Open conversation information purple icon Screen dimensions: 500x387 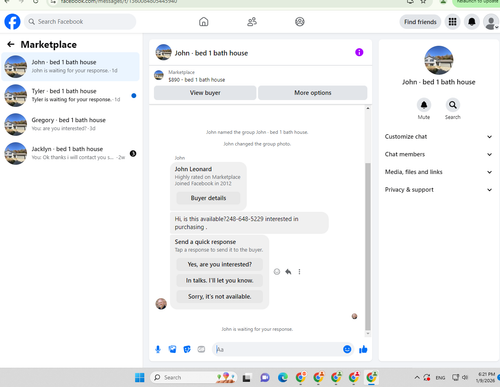tap(359, 52)
